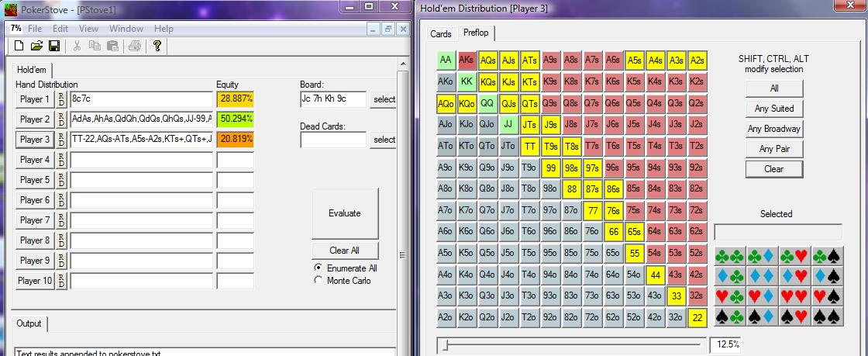
Task: Select the club-heart suit combination
Action: click(795, 256)
